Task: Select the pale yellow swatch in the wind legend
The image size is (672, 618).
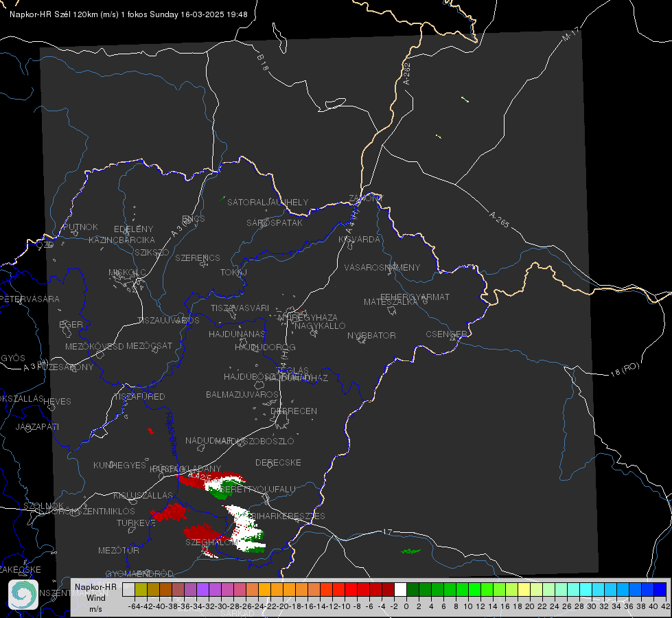Action: [524, 589]
